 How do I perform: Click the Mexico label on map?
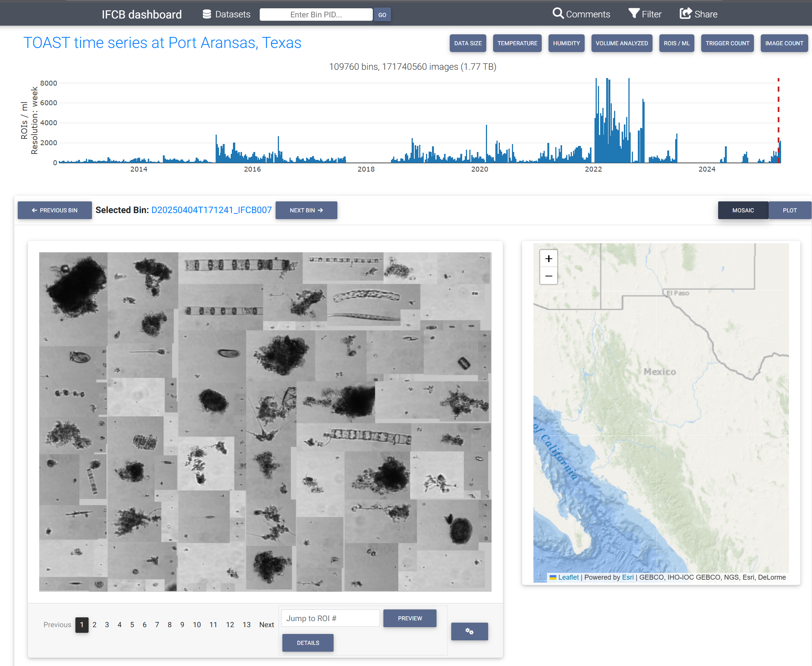click(x=660, y=371)
